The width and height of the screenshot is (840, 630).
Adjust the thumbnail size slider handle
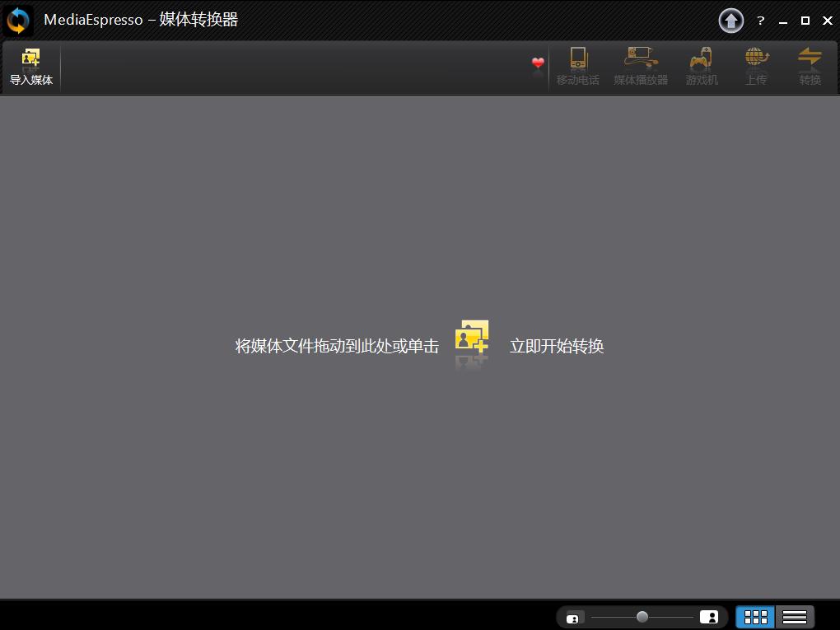(x=642, y=615)
